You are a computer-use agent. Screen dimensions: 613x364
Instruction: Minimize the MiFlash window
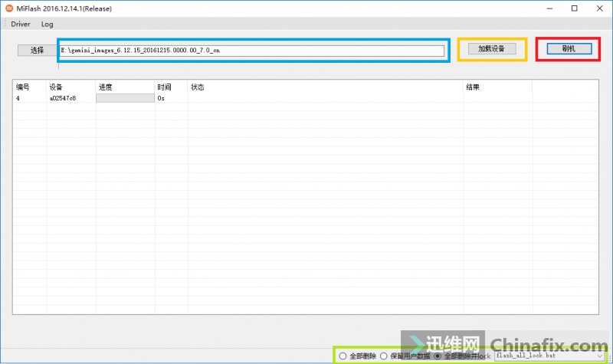point(549,8)
